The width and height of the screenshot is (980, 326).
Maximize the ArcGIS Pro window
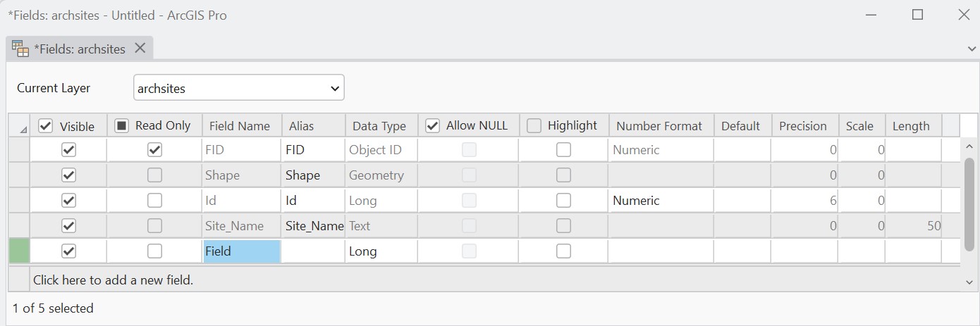917,15
